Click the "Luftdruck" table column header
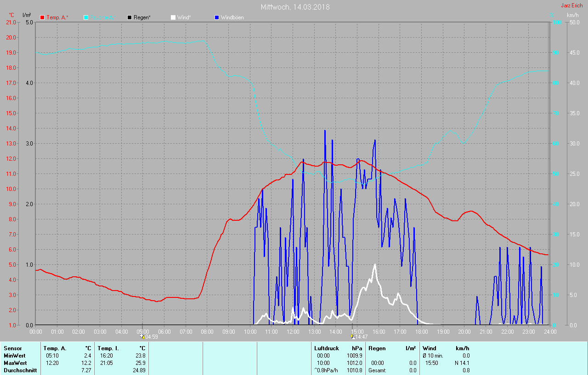588x375 pixels. pyautogui.click(x=327, y=348)
